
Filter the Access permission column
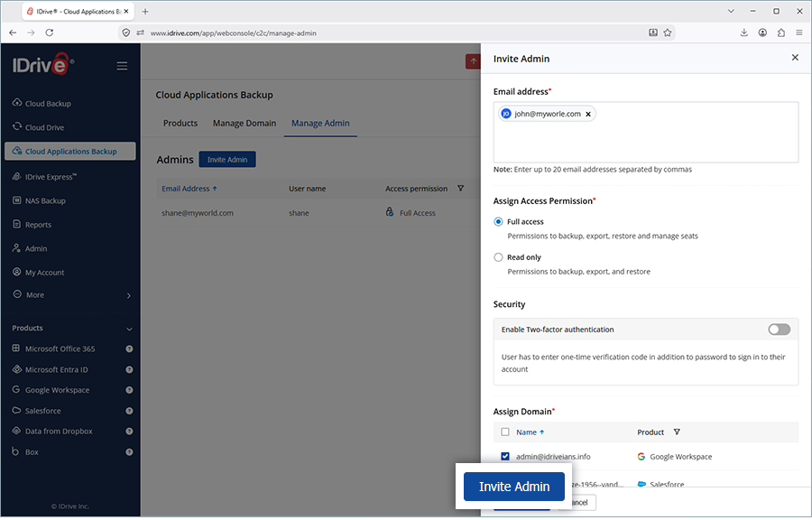(x=460, y=188)
